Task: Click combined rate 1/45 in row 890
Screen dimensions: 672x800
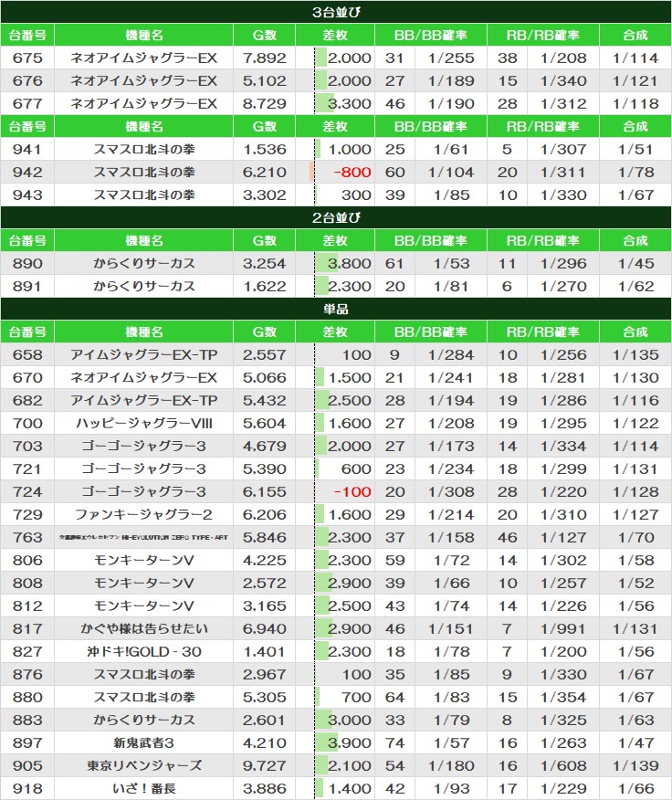Action: click(635, 263)
